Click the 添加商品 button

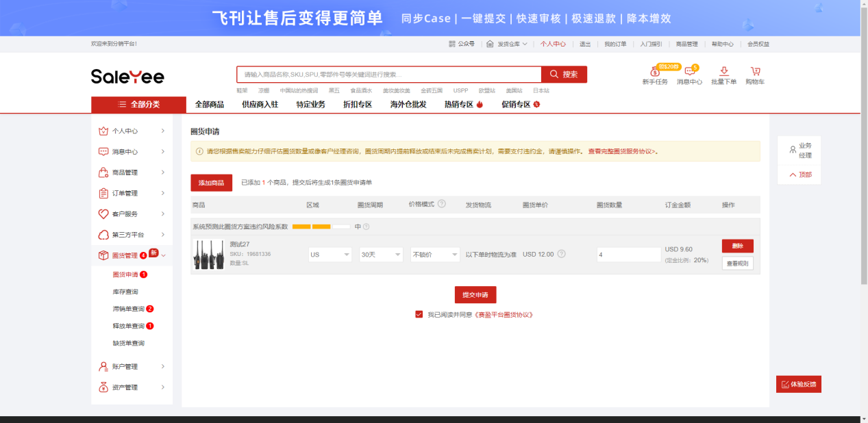[x=211, y=183]
